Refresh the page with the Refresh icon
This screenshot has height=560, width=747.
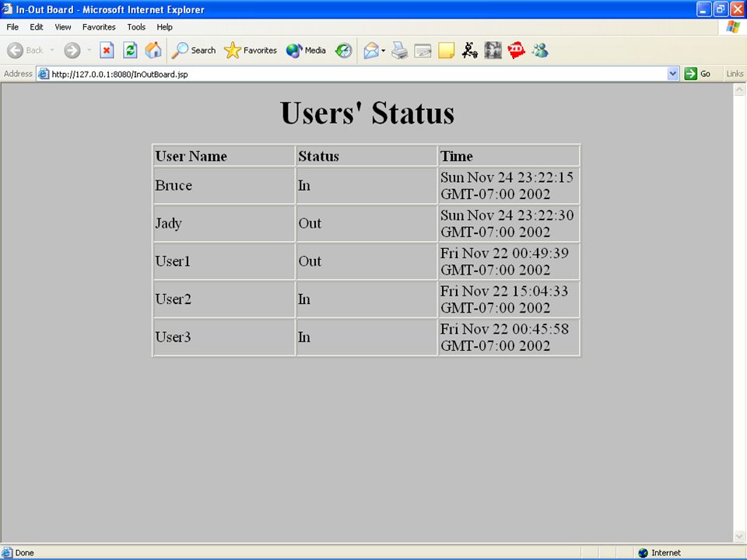130,50
